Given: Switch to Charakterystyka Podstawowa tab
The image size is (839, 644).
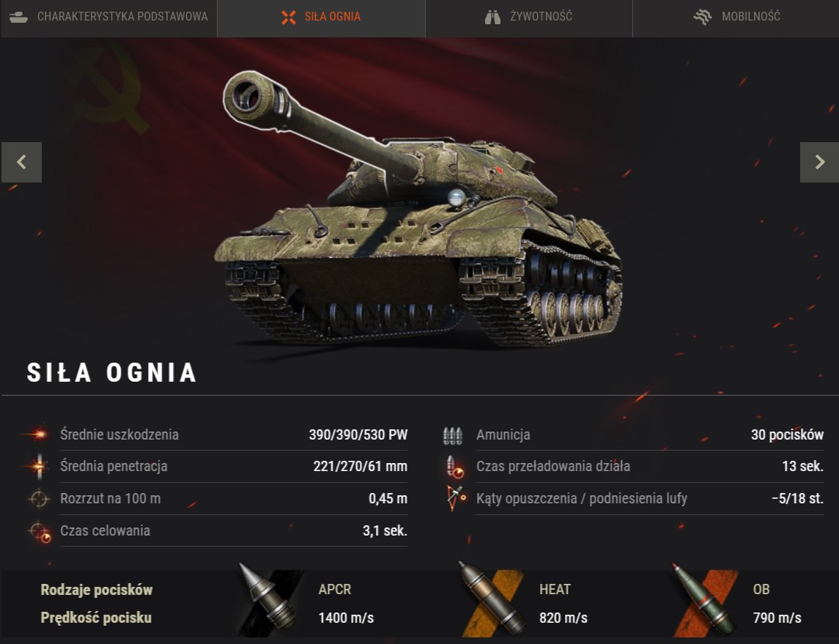Looking at the screenshot, I should click(108, 17).
